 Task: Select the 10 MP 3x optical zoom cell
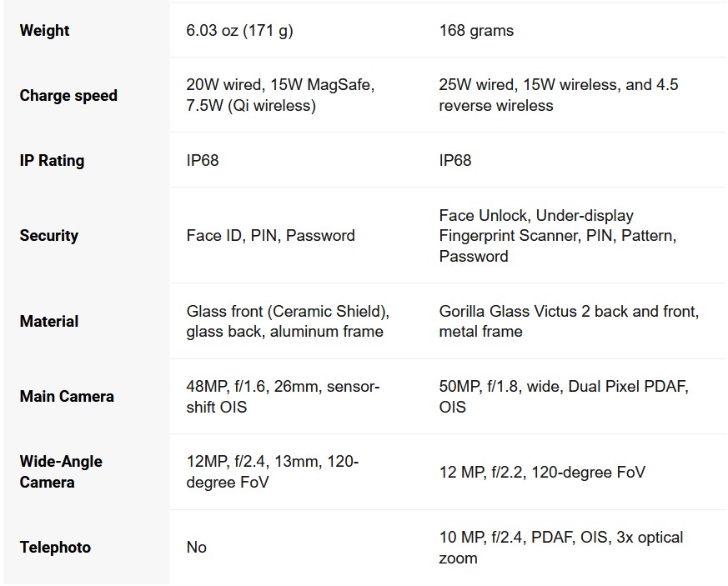coord(560,548)
